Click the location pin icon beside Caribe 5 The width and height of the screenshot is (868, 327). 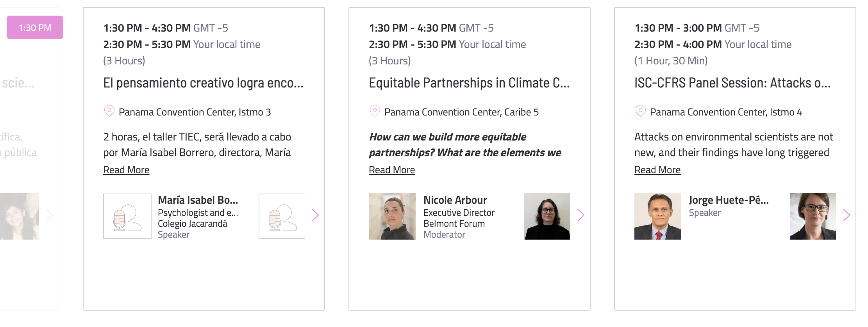click(x=375, y=111)
